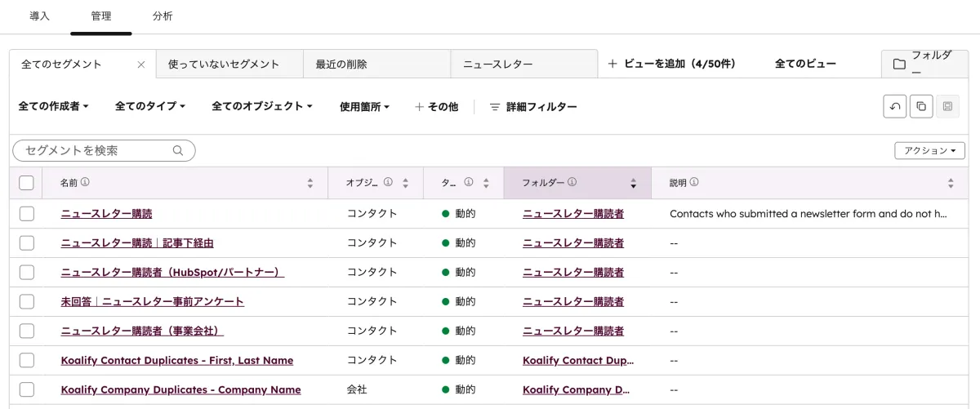The height and width of the screenshot is (409, 980).
Task: Close the 全てのセグメント tab with X
Action: (140, 64)
